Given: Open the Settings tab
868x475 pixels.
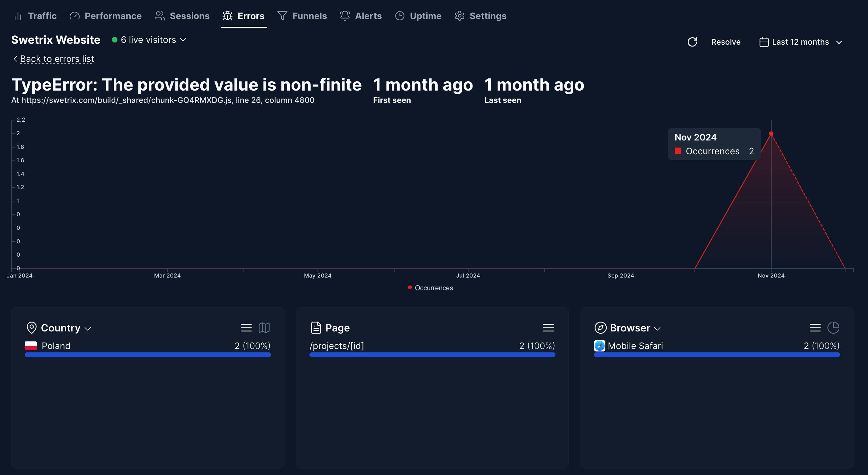Looking at the screenshot, I should point(481,16).
